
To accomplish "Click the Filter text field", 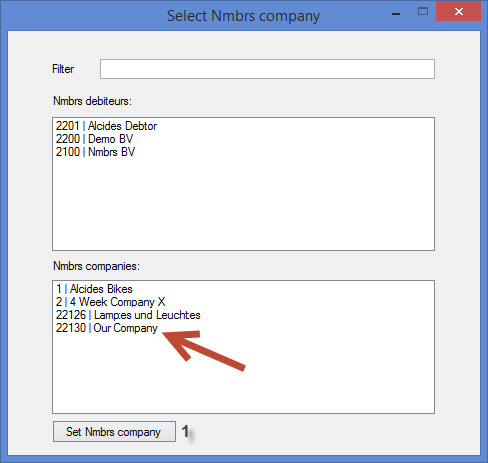I will coord(267,69).
